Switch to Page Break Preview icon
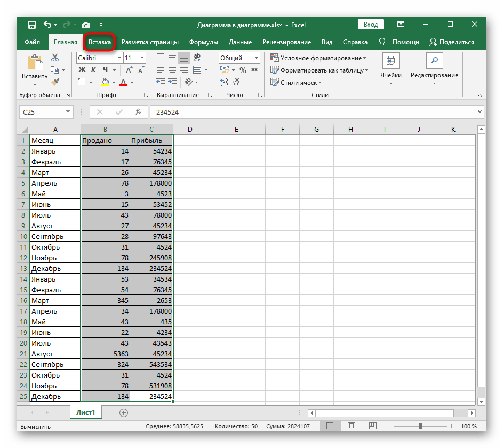This screenshot has width=503, height=448. tap(372, 426)
